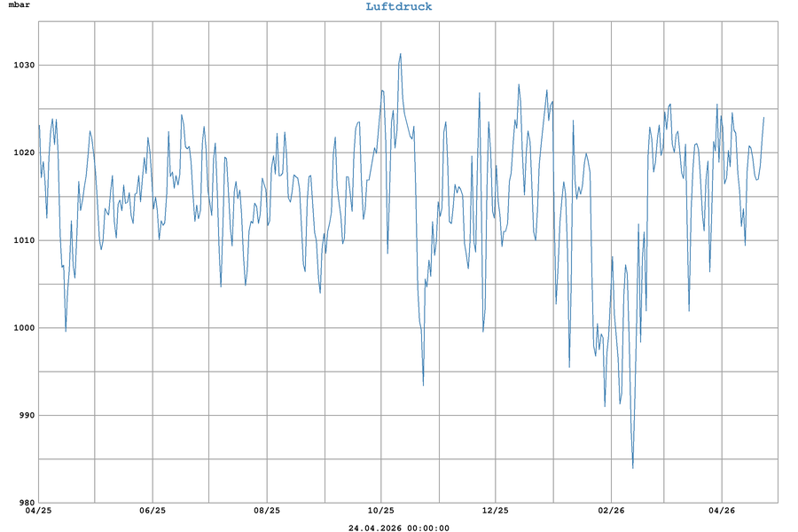Image resolution: width=798 pixels, height=532 pixels.
Task: Click the final data point of the line
Action: coord(763,118)
